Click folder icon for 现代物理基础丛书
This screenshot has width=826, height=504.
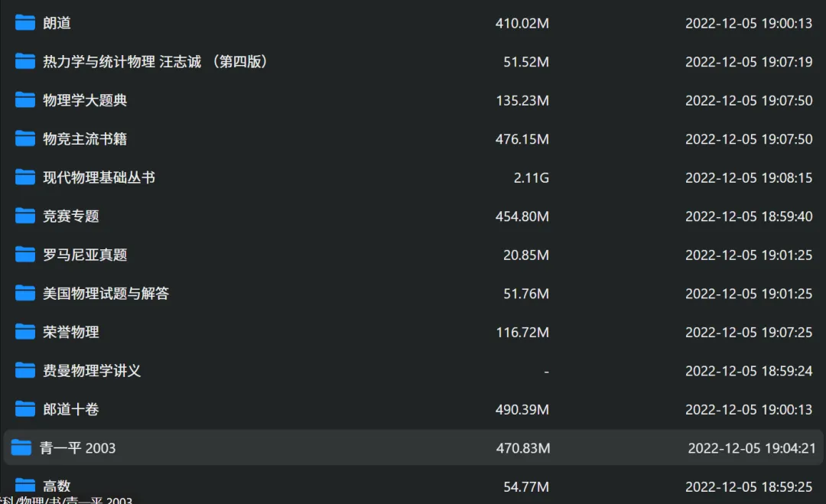[x=24, y=177]
